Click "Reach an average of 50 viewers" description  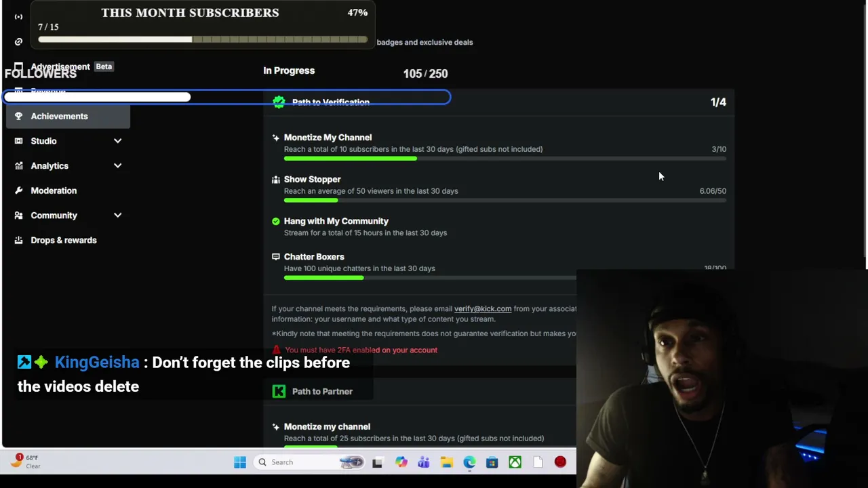tap(371, 191)
